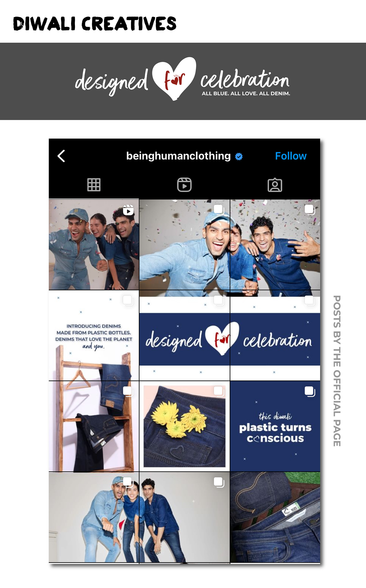
Task: Tap carousel icon on 'plastic turns conscious' post
Action: click(x=310, y=391)
